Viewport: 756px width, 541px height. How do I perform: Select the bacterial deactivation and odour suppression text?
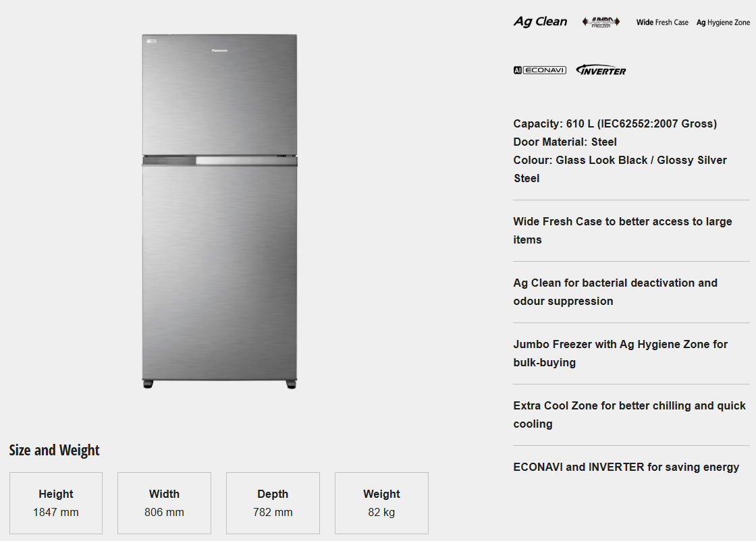[615, 292]
